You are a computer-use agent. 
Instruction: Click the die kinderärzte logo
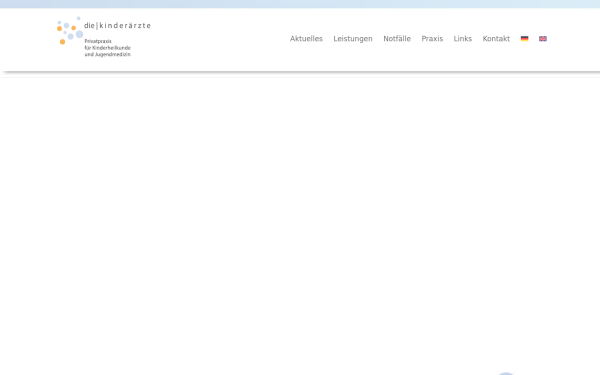coord(104,37)
